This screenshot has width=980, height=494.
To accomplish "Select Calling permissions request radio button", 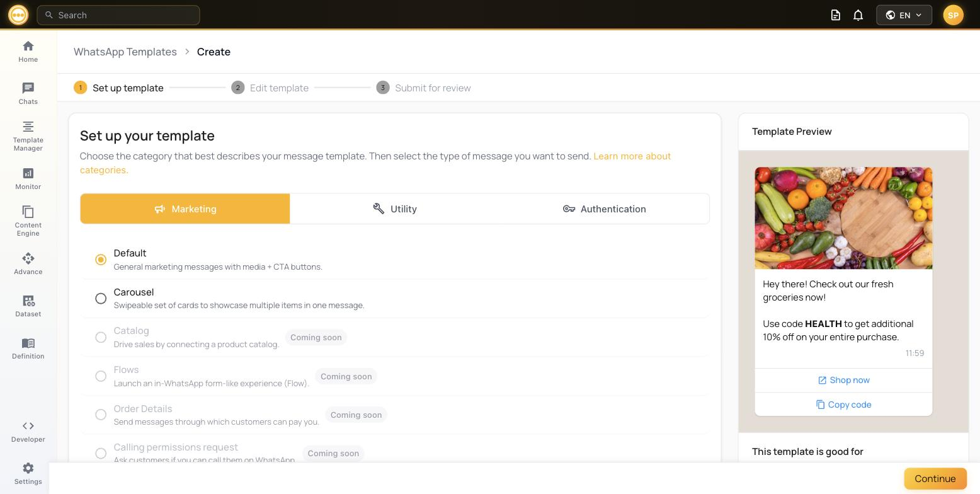I will [101, 454].
